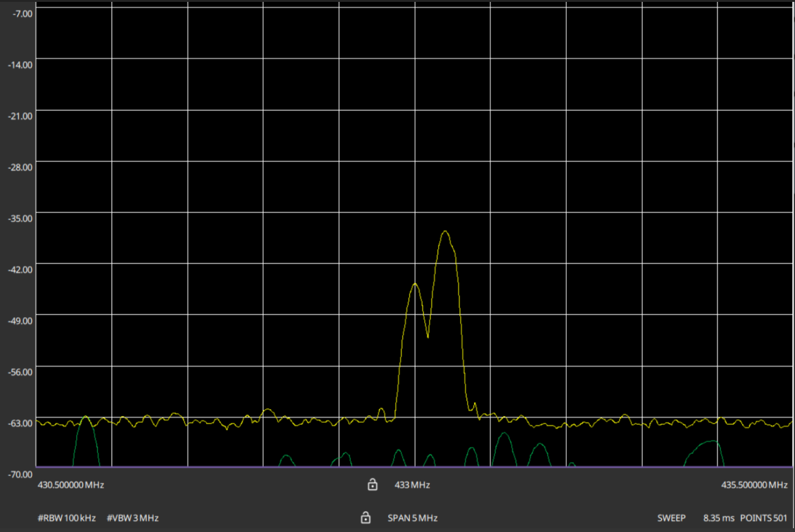The width and height of the screenshot is (795, 532).
Task: Click the smaller left yellow trace peak
Action: point(414,284)
